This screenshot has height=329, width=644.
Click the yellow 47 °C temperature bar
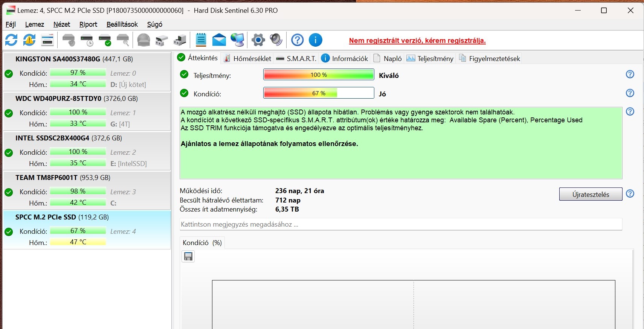pyautogui.click(x=78, y=242)
